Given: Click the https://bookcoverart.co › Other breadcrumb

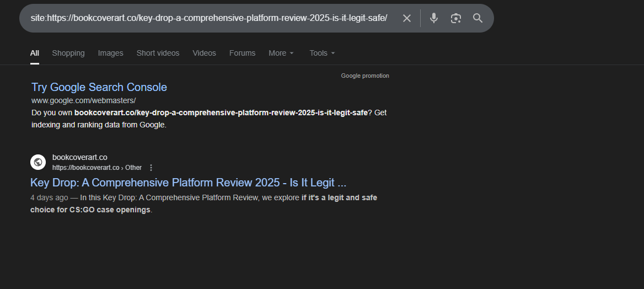Looking at the screenshot, I should click(97, 168).
